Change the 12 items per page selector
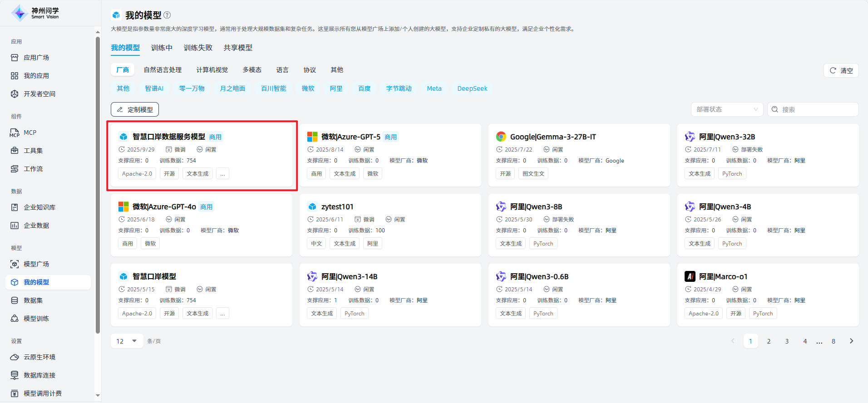Screen dimensions: 868x403 pos(127,341)
